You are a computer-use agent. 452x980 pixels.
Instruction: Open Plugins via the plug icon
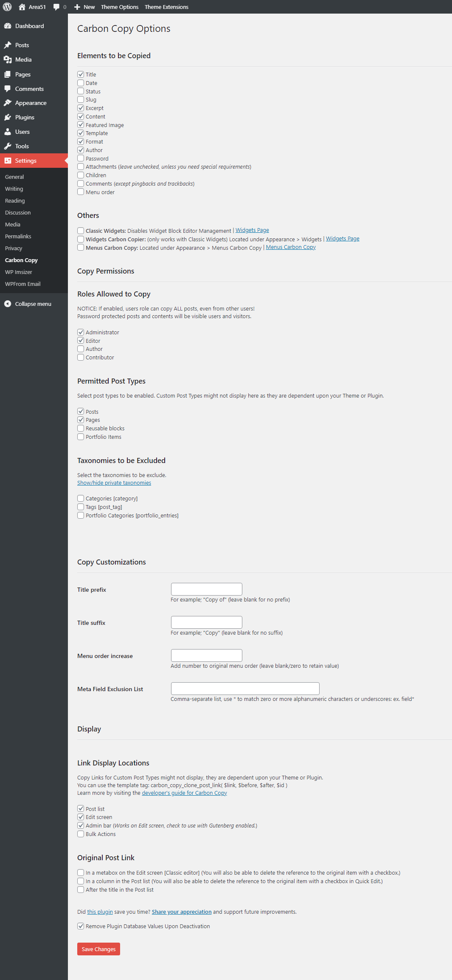8,117
